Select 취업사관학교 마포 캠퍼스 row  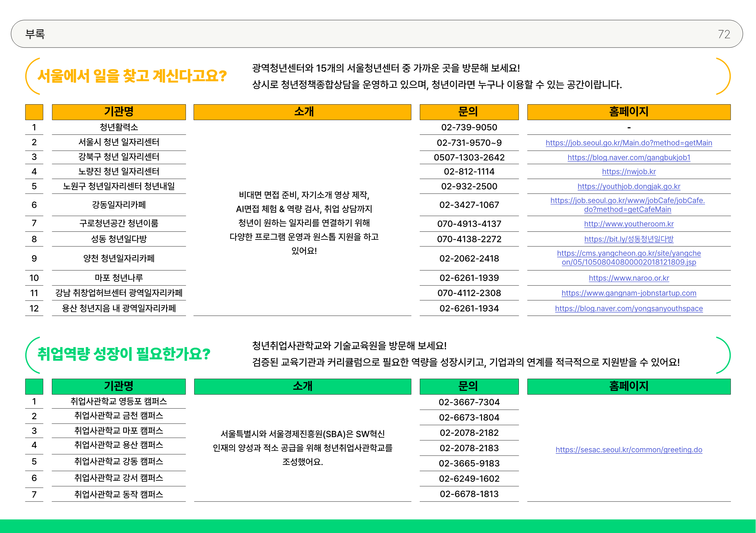(119, 431)
